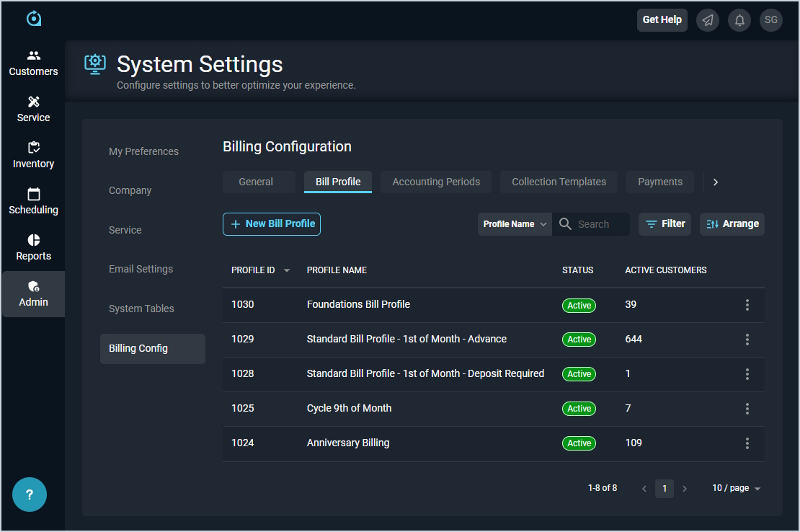Click the Filter button
The width and height of the screenshot is (800, 532).
[x=665, y=224]
